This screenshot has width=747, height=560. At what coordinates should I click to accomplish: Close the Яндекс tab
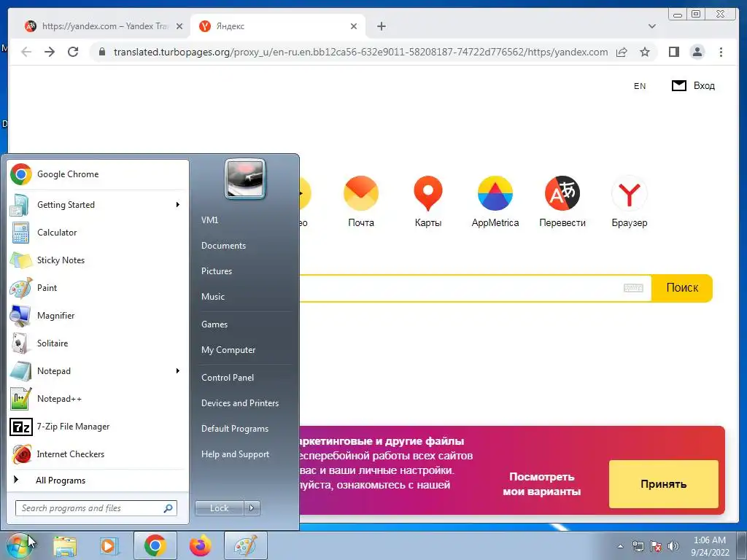pos(354,26)
